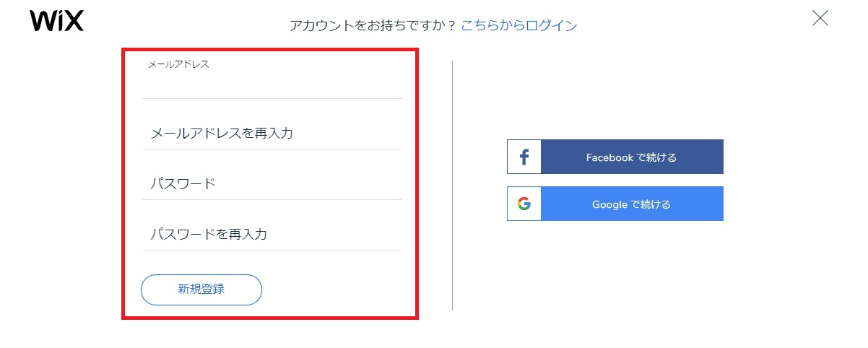Click the "アカウントをお持ちですか？" text

373,26
